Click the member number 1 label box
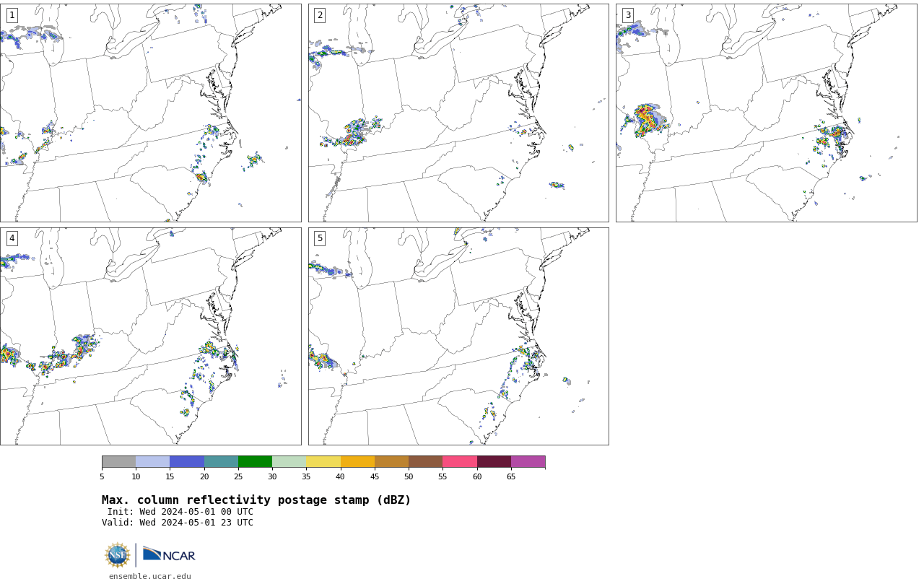 [12, 15]
